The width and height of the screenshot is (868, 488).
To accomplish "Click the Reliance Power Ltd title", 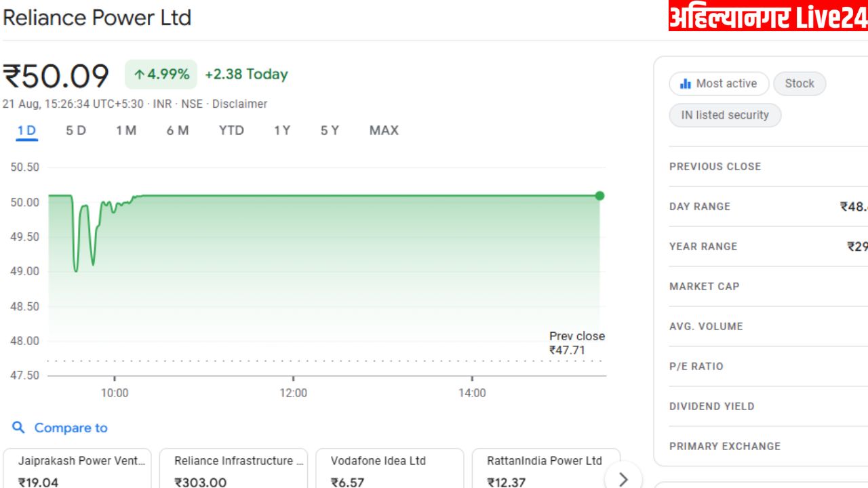I will [97, 18].
